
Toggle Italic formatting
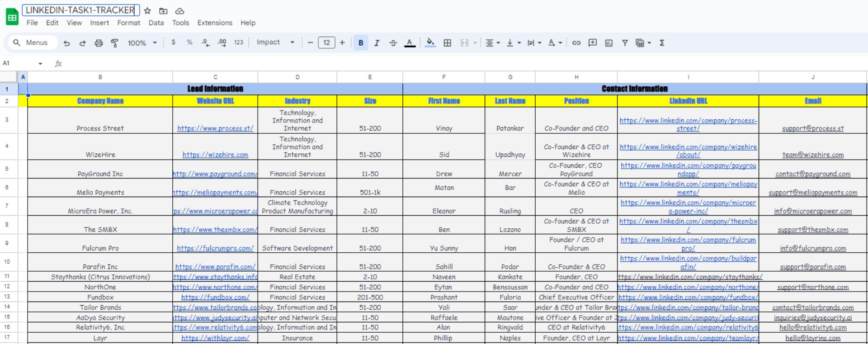click(x=377, y=43)
